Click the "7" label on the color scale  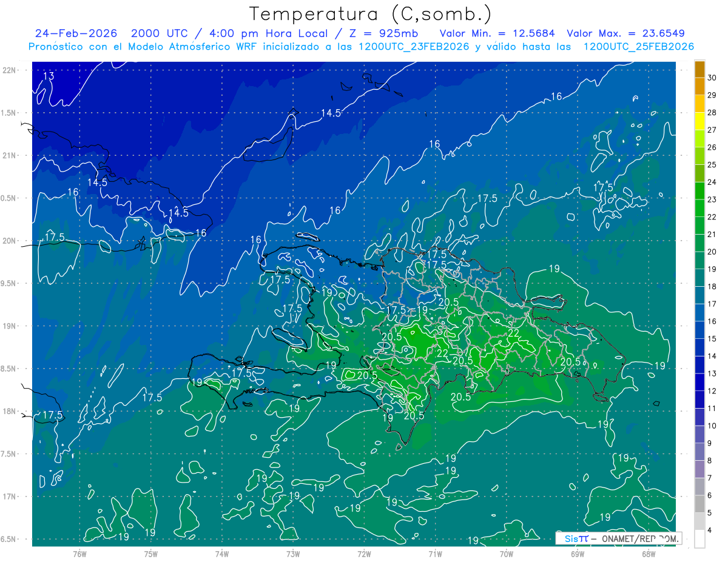(x=710, y=478)
